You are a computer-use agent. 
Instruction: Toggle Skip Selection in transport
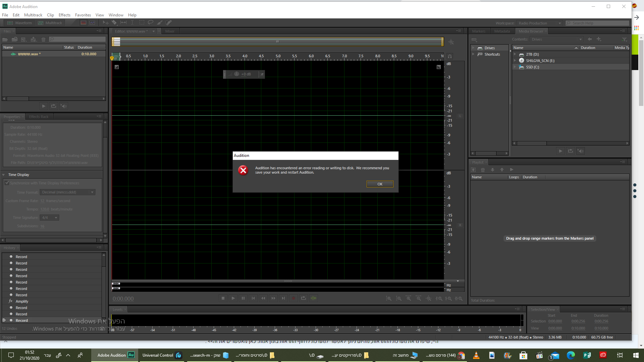[x=314, y=298]
